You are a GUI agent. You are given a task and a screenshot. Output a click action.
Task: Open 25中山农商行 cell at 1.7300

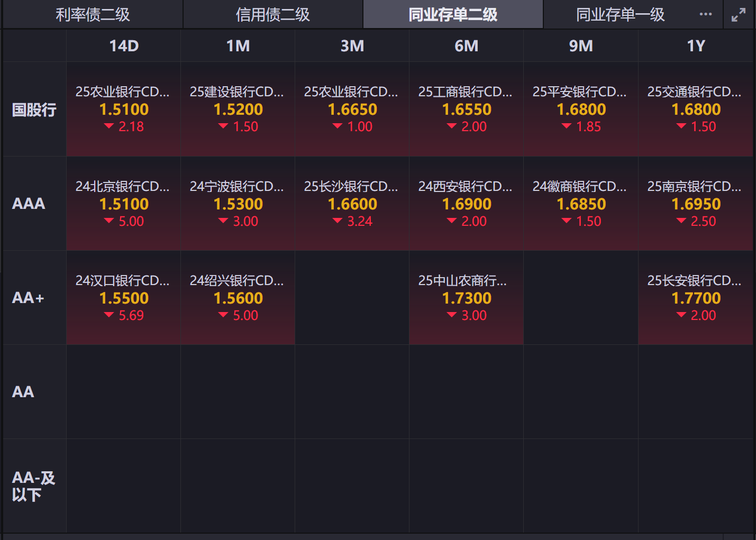(467, 298)
